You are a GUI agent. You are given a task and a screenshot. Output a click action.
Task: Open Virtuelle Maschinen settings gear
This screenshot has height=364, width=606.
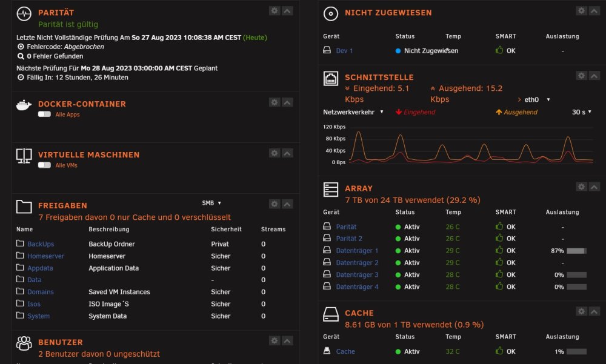click(275, 153)
